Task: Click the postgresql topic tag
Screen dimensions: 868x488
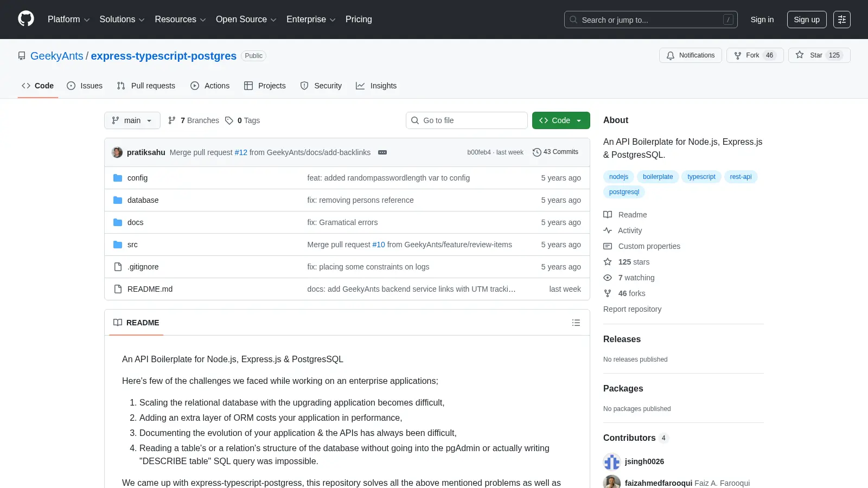Action: pos(624,192)
